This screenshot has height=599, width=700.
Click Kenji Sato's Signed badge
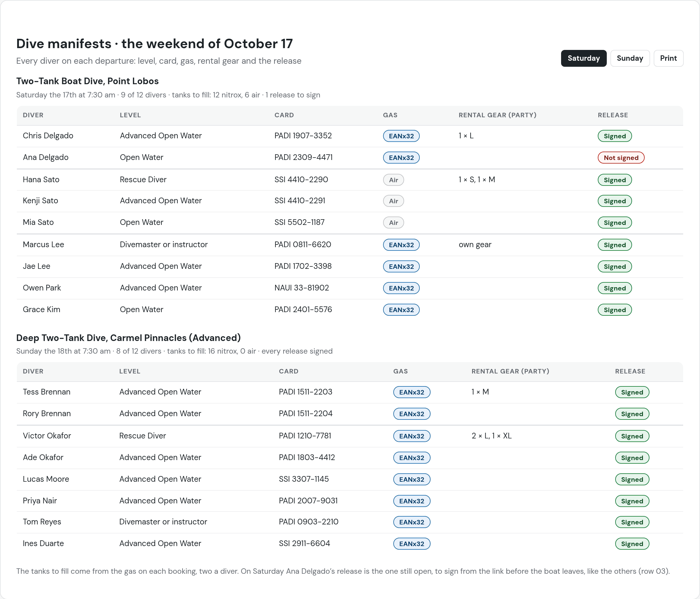[x=615, y=201]
